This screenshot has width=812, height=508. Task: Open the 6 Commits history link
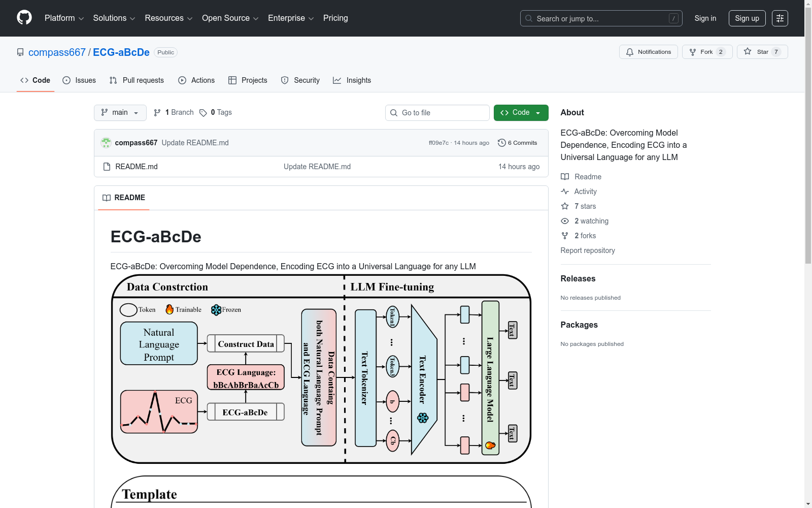pos(518,143)
